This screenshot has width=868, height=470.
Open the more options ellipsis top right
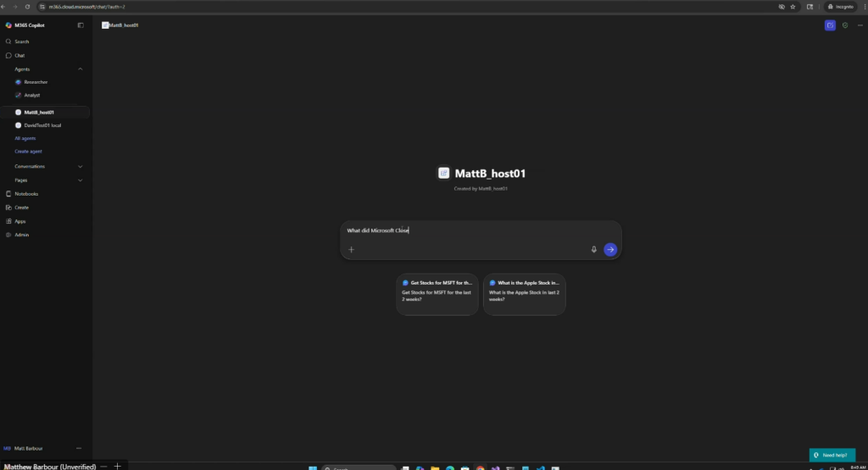coord(860,25)
